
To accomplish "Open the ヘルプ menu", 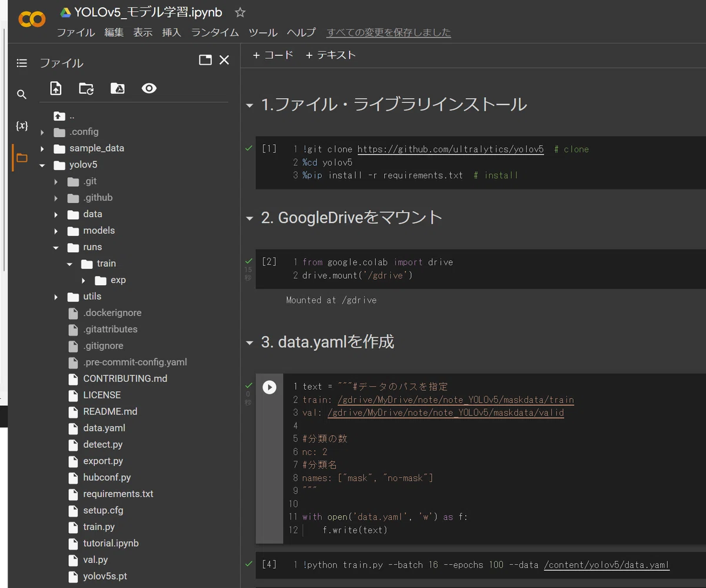I will (301, 33).
